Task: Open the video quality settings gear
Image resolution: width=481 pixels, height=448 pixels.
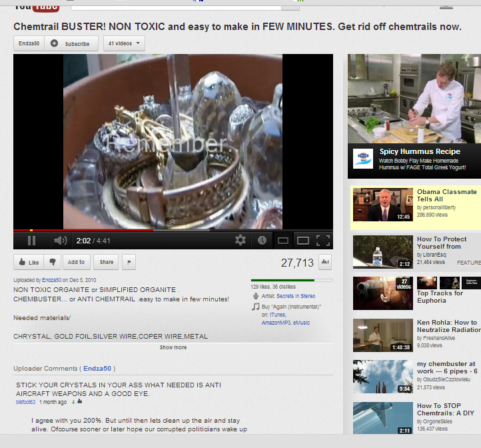Action: pos(240,241)
